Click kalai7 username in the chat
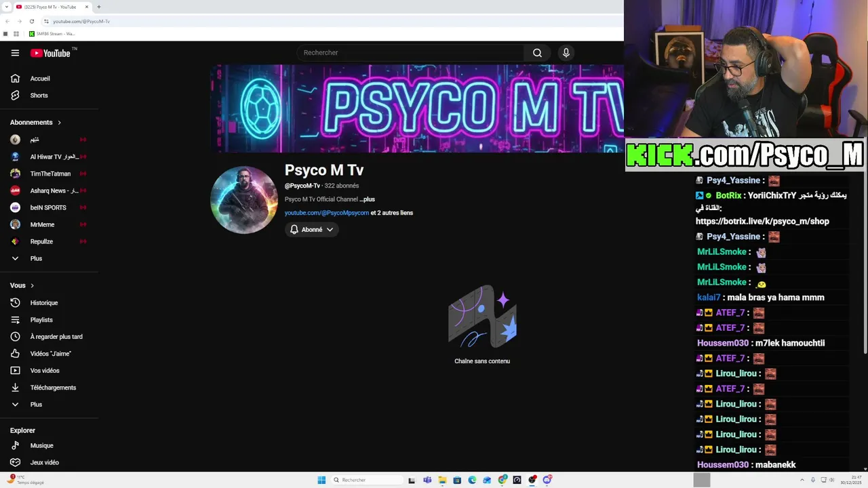 709,298
